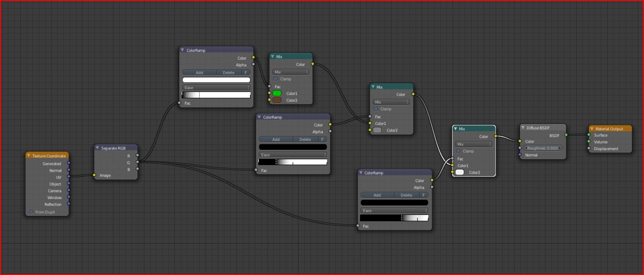
Task: Click the F flip button on top ColorRamp
Action: tap(246, 73)
